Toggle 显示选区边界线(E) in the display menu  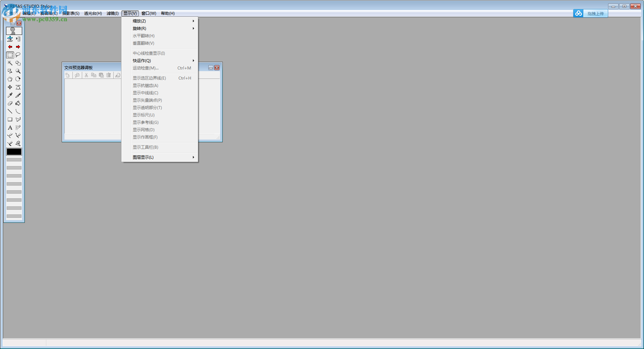pyautogui.click(x=160, y=78)
